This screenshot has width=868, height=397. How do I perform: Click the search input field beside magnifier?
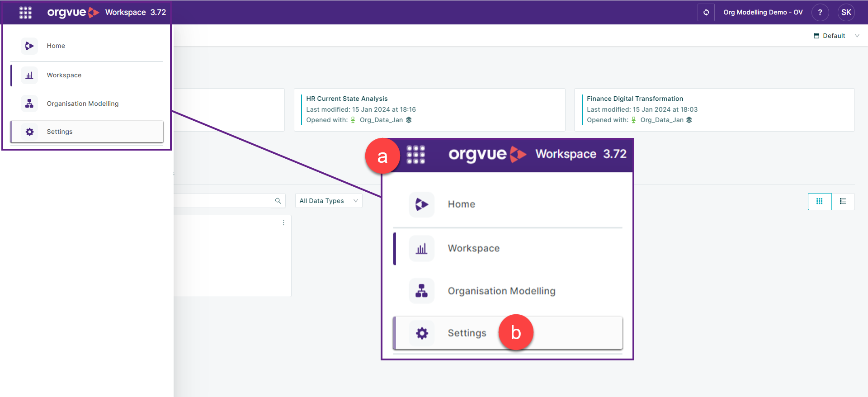[222, 201]
